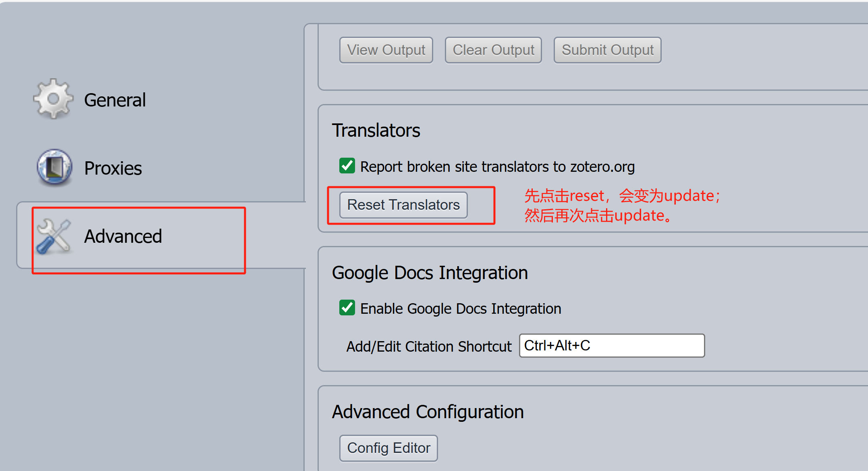Click the 'Enable Google Docs Integration' label text

tap(460, 308)
